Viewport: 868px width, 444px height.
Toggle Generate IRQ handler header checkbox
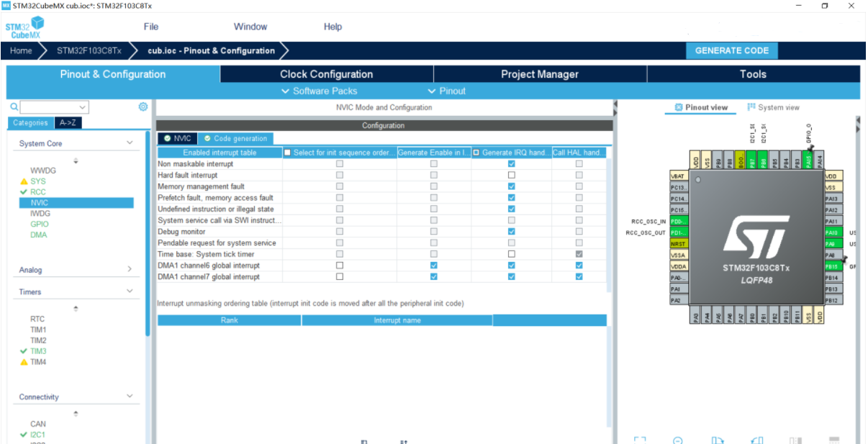click(x=476, y=153)
